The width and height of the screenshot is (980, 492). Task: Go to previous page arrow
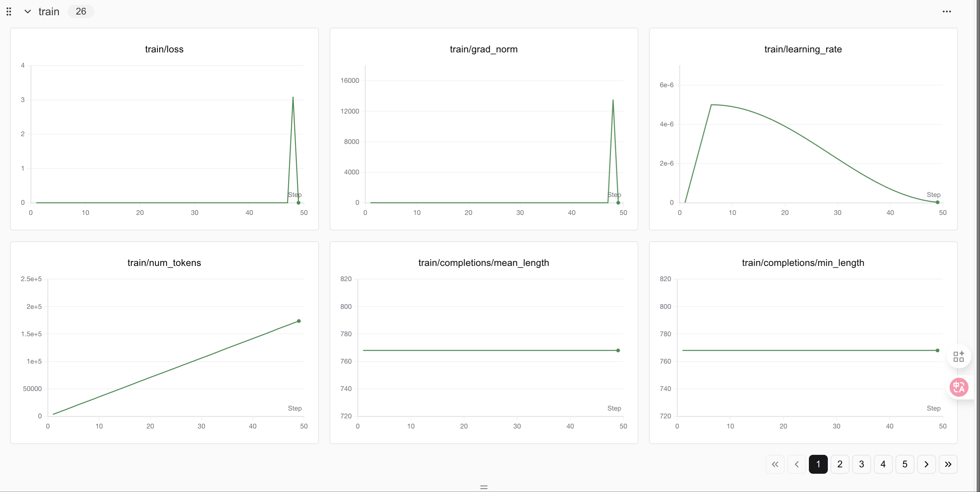(x=797, y=464)
